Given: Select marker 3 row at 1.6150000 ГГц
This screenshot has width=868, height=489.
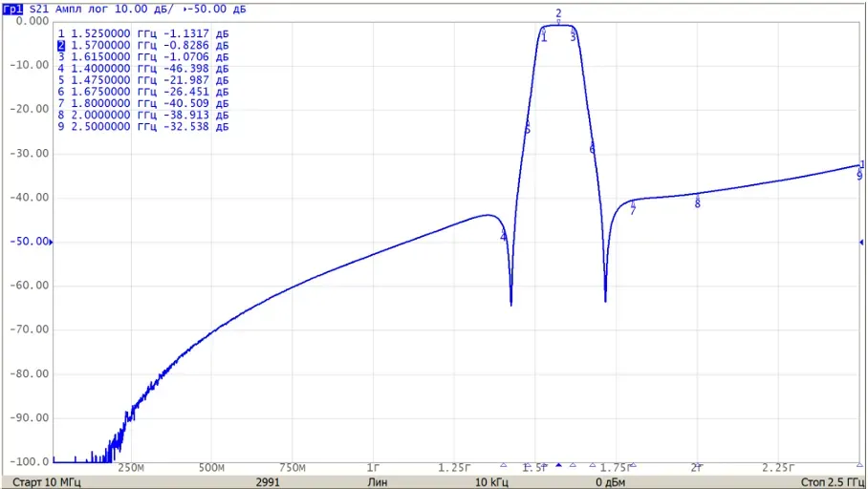Looking at the screenshot, I should (x=143, y=57).
